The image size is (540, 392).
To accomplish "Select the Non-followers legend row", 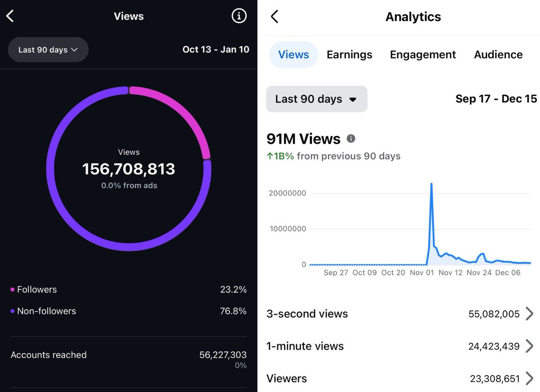I will (x=129, y=311).
